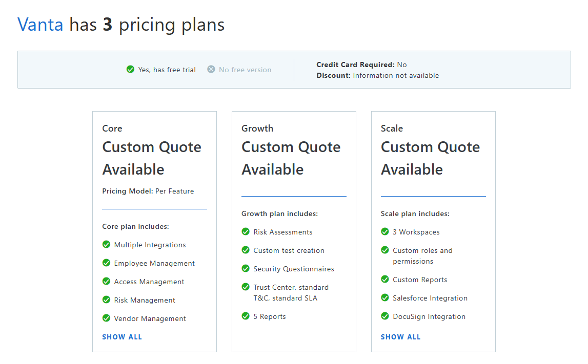588x364 pixels.
Task: Click the 'Salesforce Integration' feature text
Action: (x=430, y=298)
